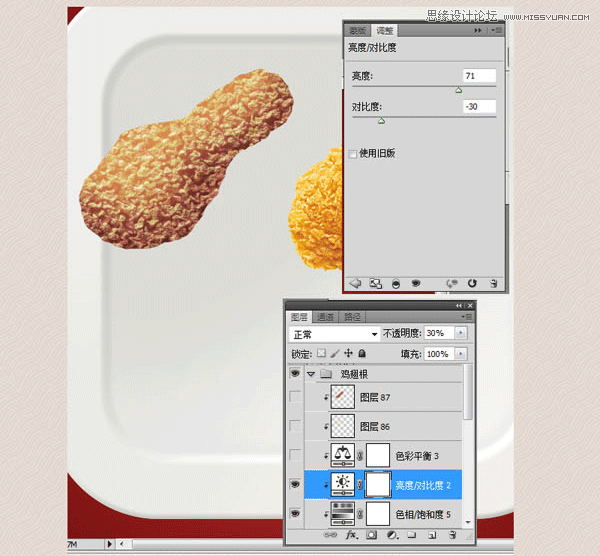This screenshot has height=556, width=600.
Task: Select the 图层 tab
Action: click(299, 317)
